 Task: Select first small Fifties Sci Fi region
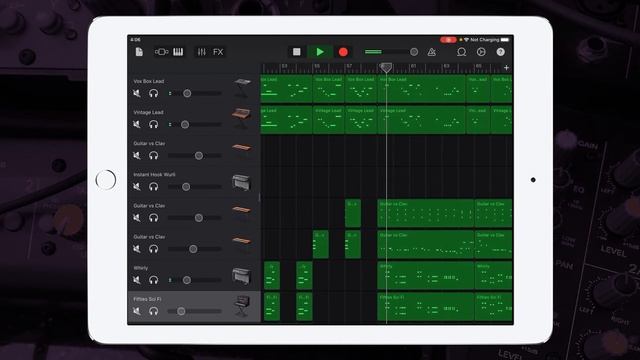click(x=272, y=307)
